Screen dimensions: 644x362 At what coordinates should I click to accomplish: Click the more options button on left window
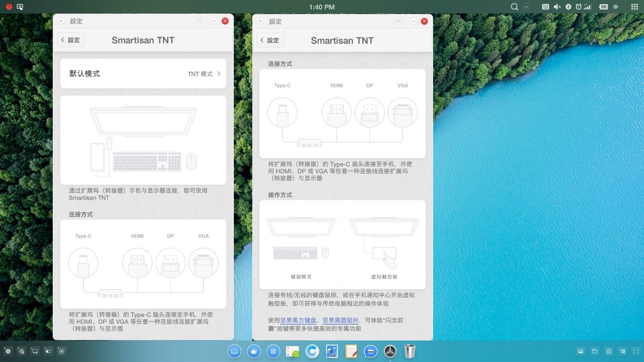click(199, 21)
